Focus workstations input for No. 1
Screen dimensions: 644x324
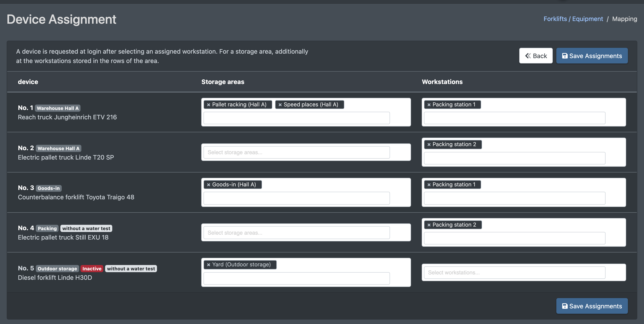tap(515, 118)
